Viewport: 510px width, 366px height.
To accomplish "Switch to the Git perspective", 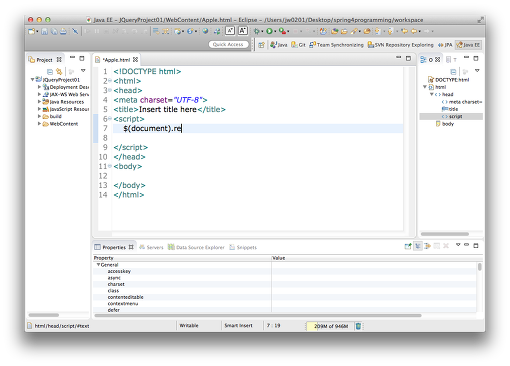I will 298,45.
